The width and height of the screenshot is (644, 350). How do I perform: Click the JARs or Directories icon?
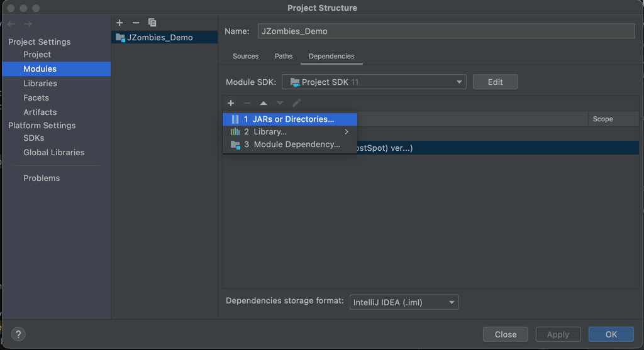235,119
